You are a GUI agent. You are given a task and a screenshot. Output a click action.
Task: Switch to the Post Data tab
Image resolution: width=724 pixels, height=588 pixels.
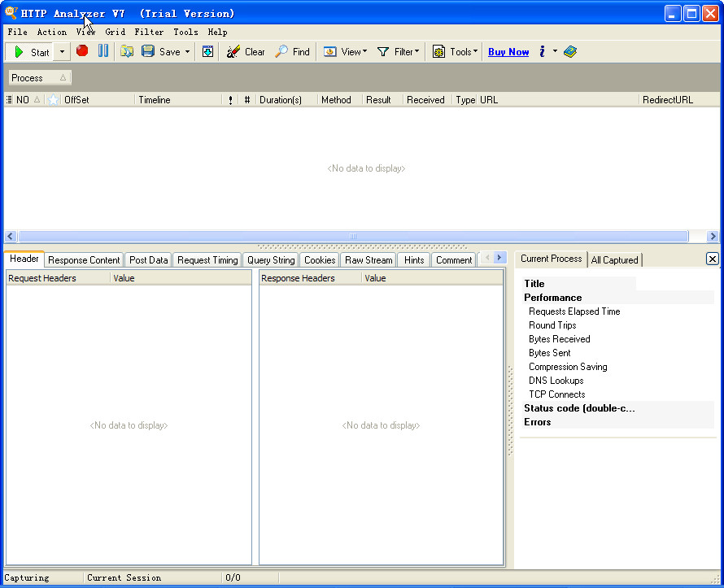[x=148, y=260]
